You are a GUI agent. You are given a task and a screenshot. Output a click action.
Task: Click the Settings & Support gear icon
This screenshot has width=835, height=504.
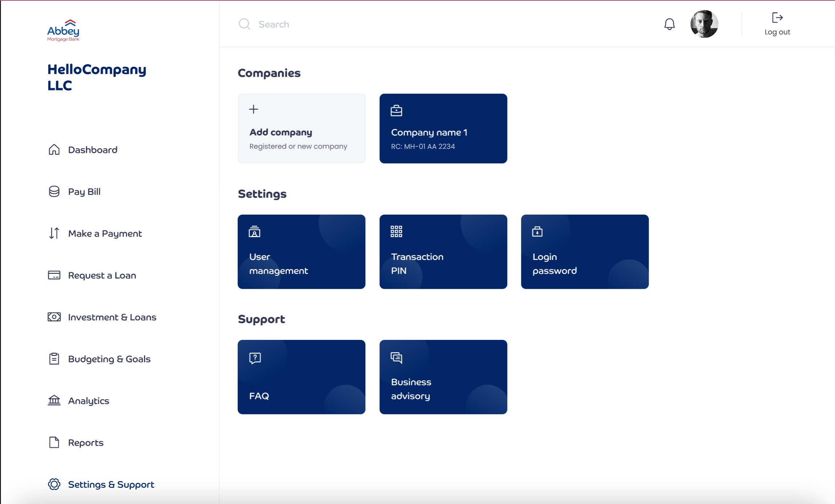pyautogui.click(x=54, y=484)
